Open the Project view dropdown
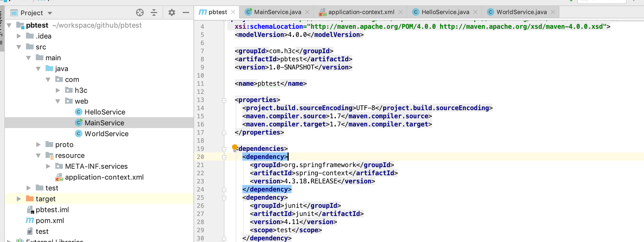This screenshot has width=644, height=242. point(50,13)
